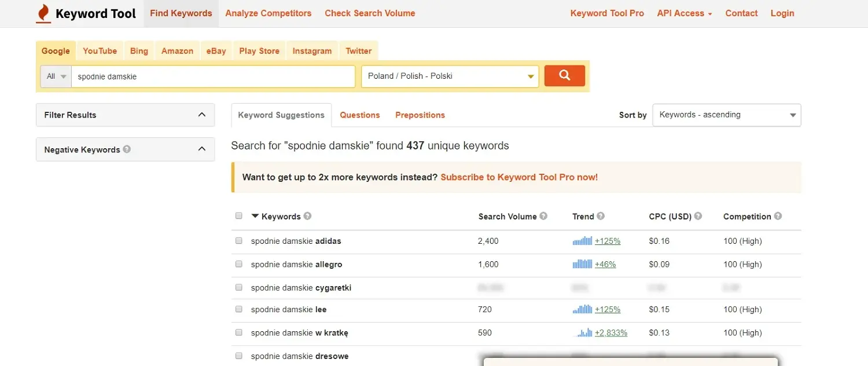This screenshot has height=366, width=868.
Task: Check the spodnie damskie w kratkę row
Action: tap(239, 332)
